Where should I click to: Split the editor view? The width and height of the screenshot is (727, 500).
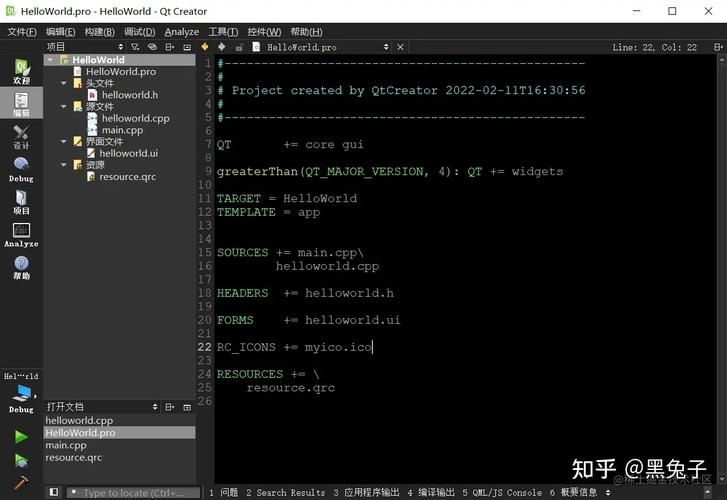pos(718,47)
